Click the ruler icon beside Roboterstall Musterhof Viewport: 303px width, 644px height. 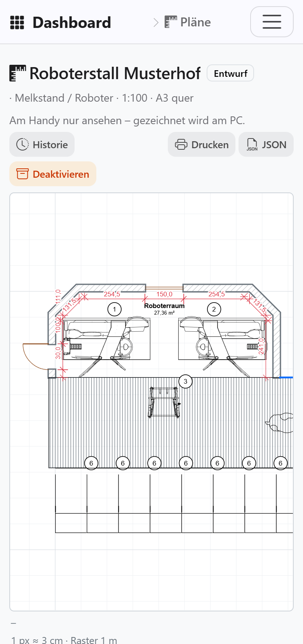18,73
